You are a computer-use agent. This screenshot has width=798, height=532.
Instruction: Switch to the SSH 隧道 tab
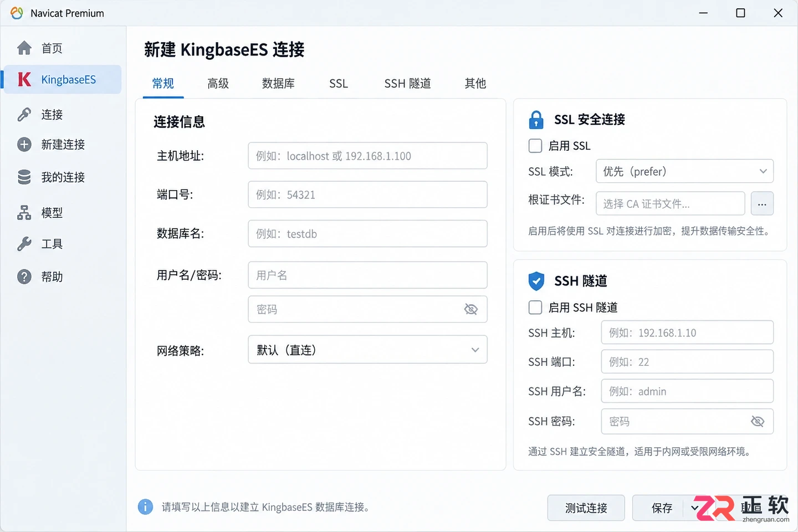[407, 84]
